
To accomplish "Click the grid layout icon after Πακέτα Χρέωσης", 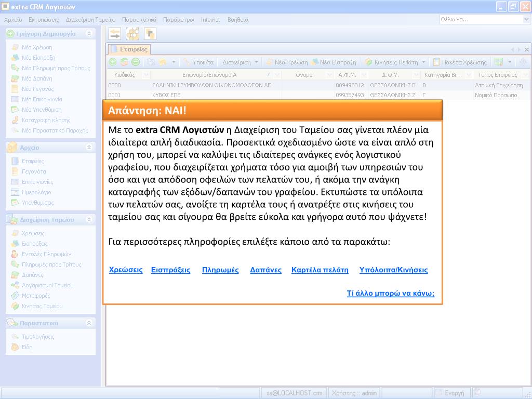I will click(498, 62).
